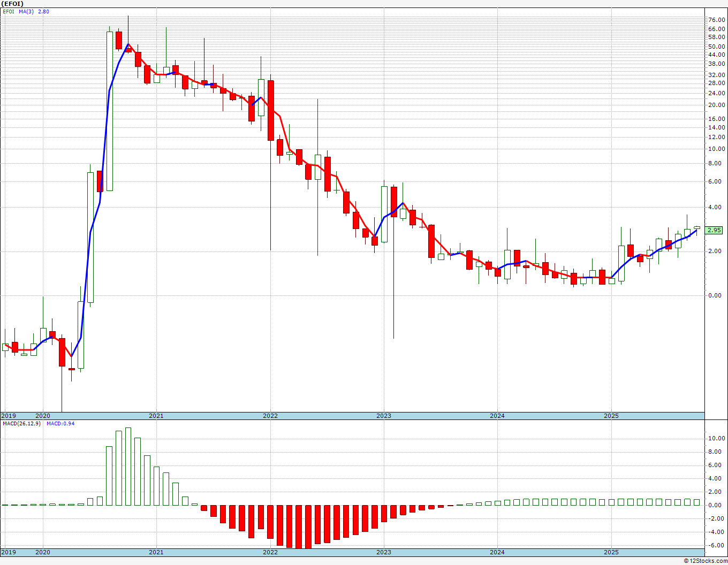
Task: Select 2022 on the MACD panel timeline
Action: pyautogui.click(x=270, y=552)
